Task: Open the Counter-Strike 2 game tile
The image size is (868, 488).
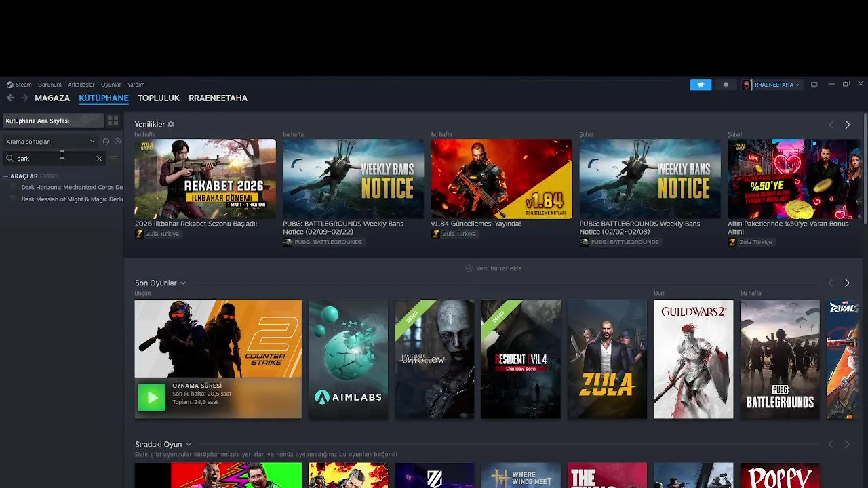Action: [218, 338]
